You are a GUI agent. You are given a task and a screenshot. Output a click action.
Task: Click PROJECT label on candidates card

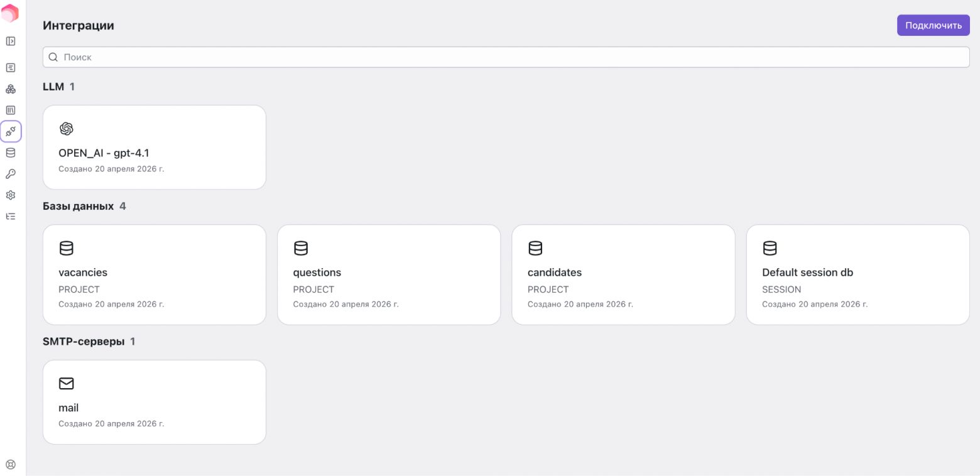pyautogui.click(x=548, y=289)
